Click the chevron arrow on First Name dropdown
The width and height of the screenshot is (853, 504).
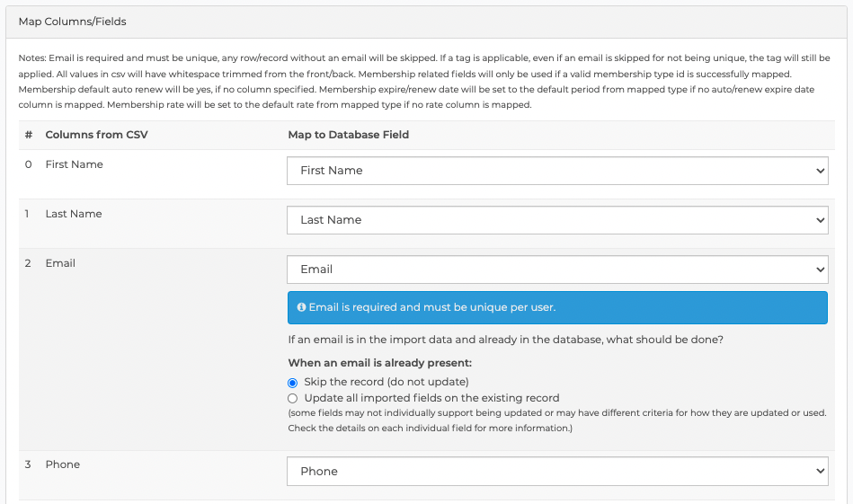click(x=820, y=171)
